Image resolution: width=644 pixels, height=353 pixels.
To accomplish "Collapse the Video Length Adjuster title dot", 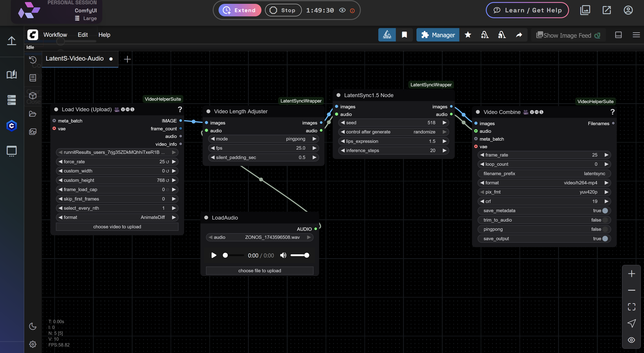I will coord(208,111).
